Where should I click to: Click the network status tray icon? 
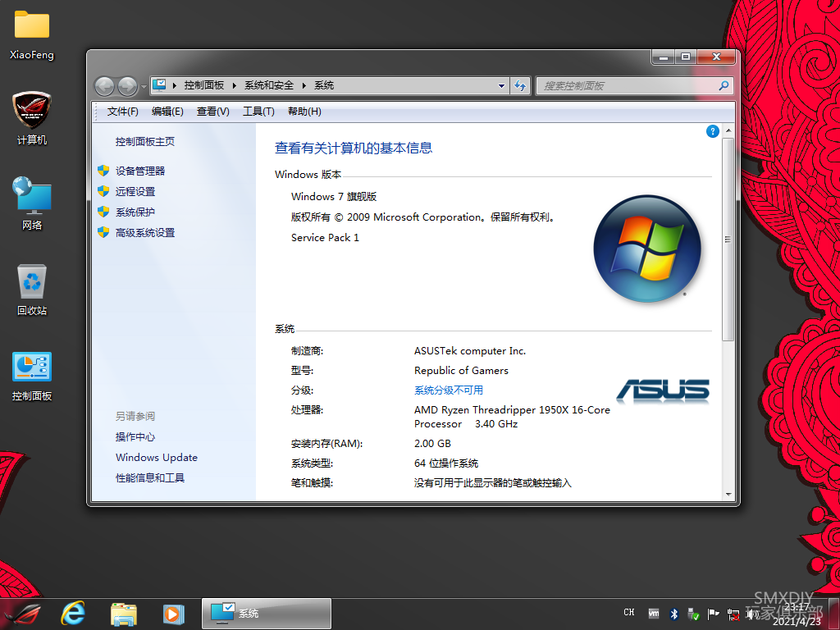click(x=733, y=614)
